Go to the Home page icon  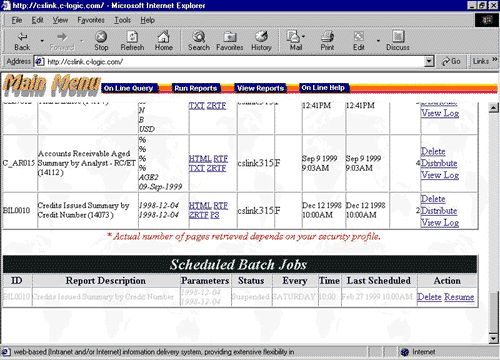click(x=164, y=41)
